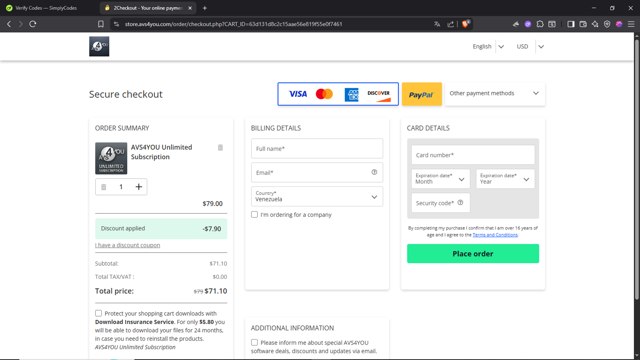The height and width of the screenshot is (360, 640).
Task: Increase quantity with the plus button
Action: [x=139, y=187]
